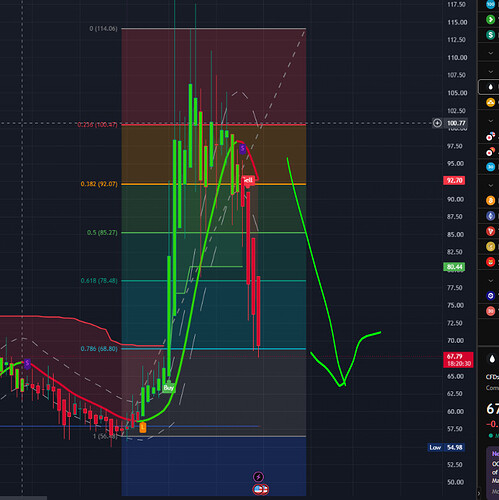
Task: Click the green Buy signal label on chart
Action: (x=169, y=388)
